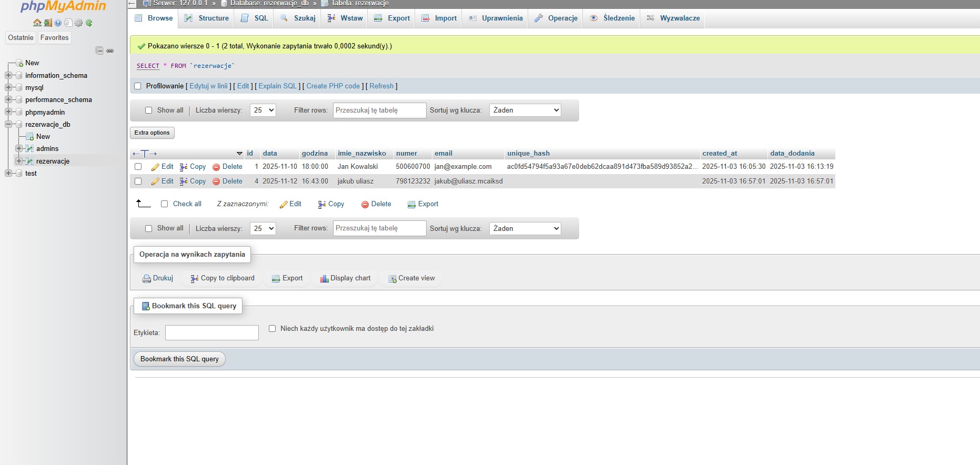Open top Liczba wierszy dropdown

click(262, 110)
